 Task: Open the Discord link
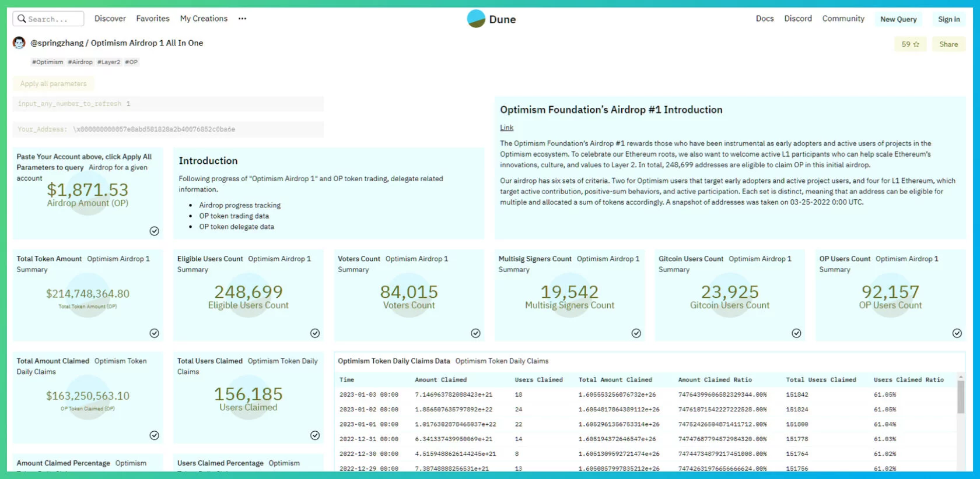pos(798,19)
